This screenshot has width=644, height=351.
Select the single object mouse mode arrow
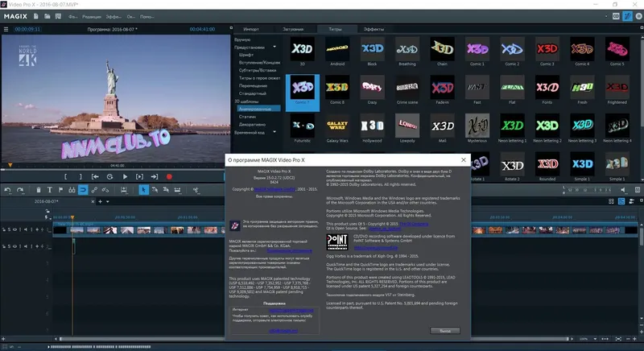pyautogui.click(x=143, y=190)
